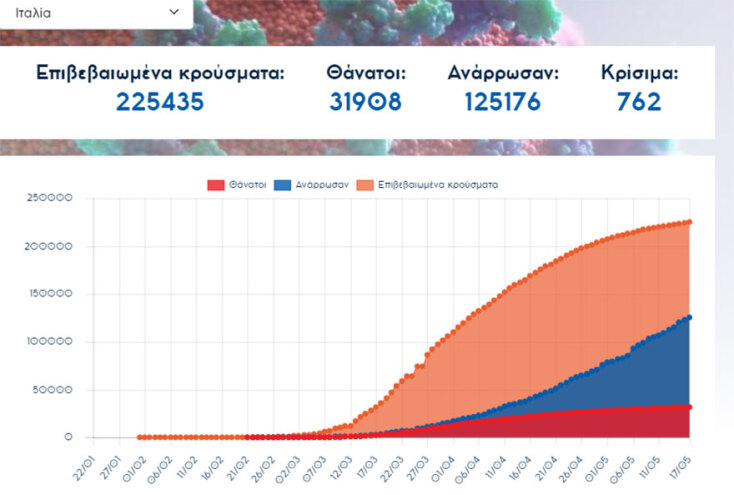This screenshot has width=734, height=495.
Task: Click the last red data point of deaths line
Action: point(689,407)
